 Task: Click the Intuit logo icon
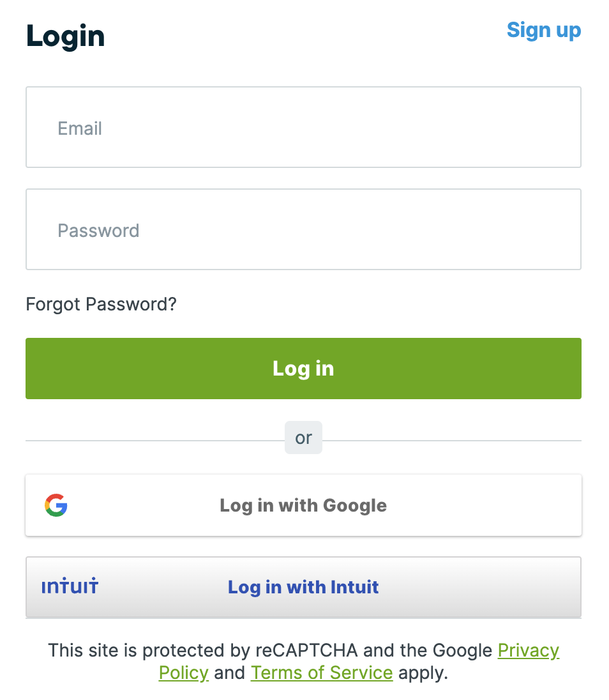pos(70,586)
